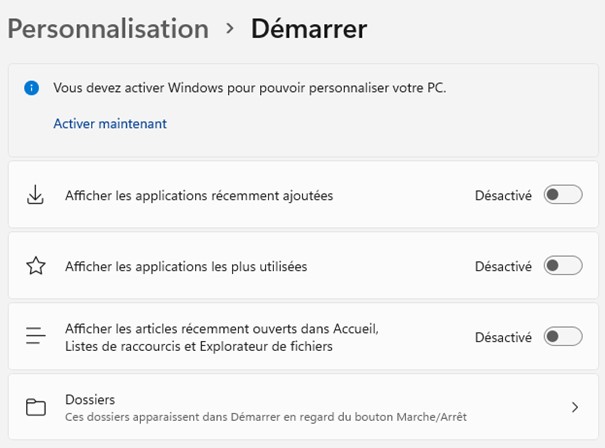
Task: Click the Activer maintenant link
Action: click(110, 124)
